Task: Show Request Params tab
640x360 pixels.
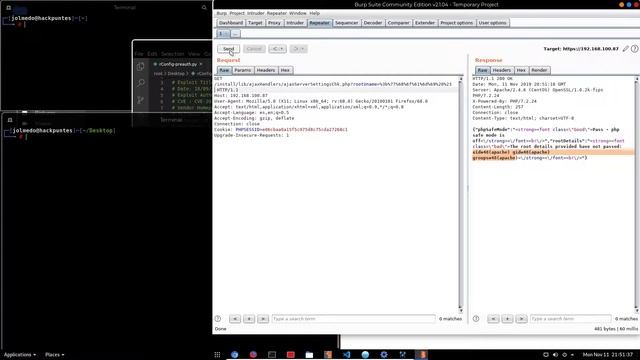Action: 242,70
